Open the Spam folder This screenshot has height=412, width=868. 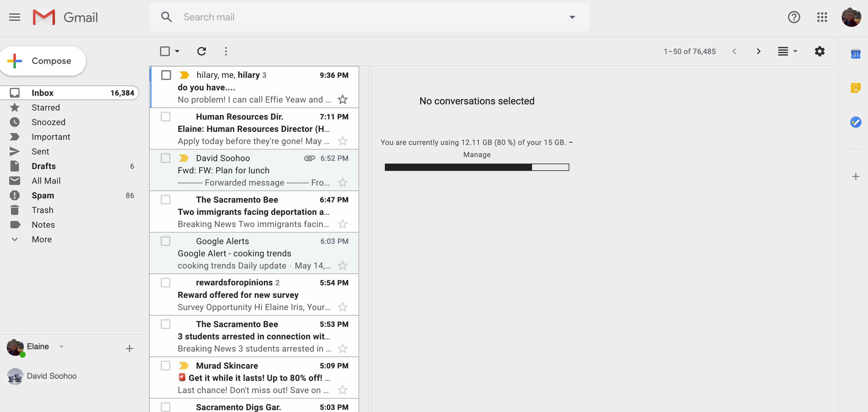coord(43,195)
